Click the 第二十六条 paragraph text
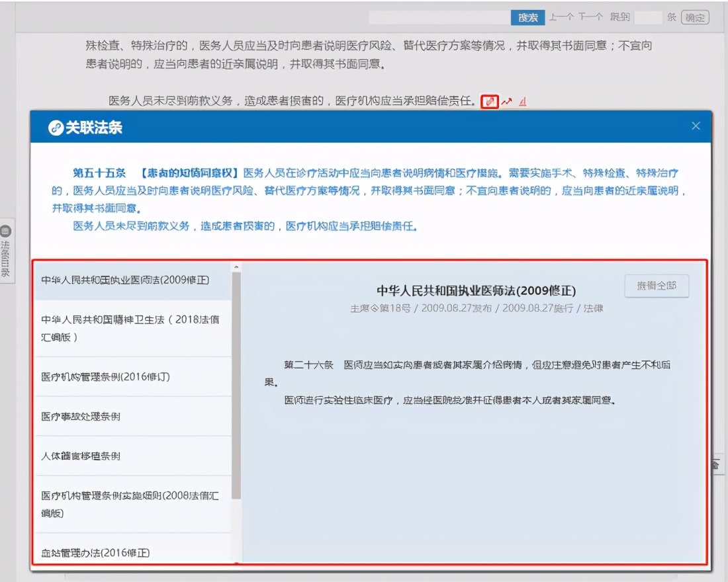The image size is (728, 582). click(x=467, y=373)
